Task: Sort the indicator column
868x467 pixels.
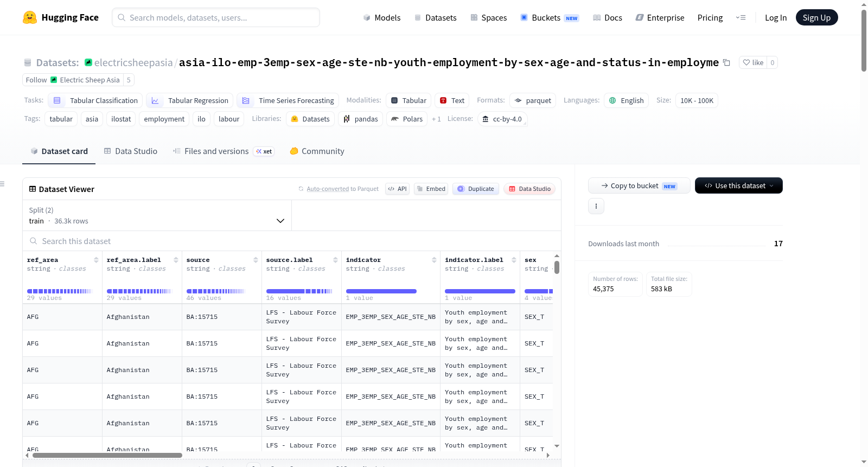Action: [434, 260]
